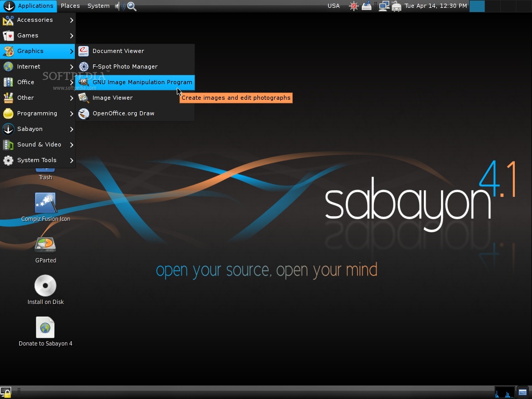Click the printer tray icon

click(x=396, y=6)
